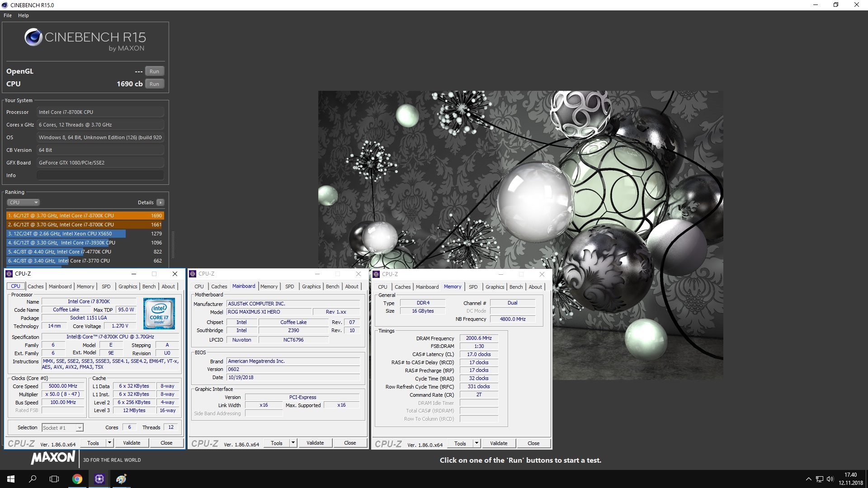The image size is (868, 488).
Task: Open the File menu in Cinebench
Action: pos(8,15)
